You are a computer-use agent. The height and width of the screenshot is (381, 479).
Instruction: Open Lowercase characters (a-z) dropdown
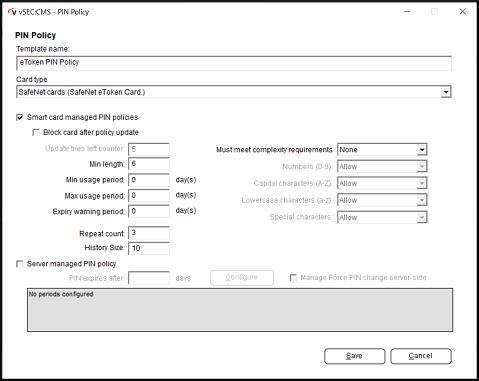pos(422,200)
